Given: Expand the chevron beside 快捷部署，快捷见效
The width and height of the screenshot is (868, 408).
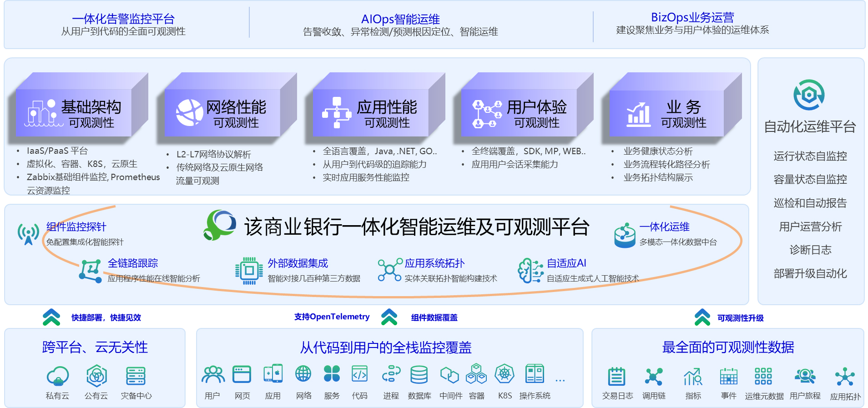Looking at the screenshot, I should 51,317.
